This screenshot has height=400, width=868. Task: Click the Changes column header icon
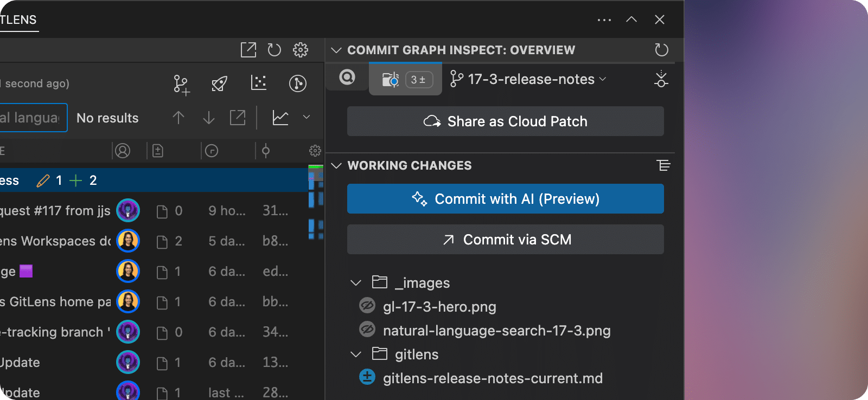158,151
